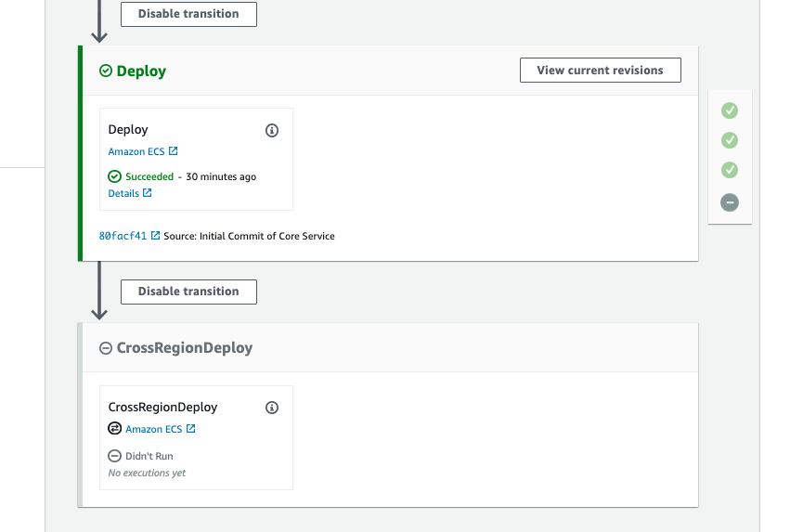Click the Succeeded status check icon
Screen dimensions: 790x532
pyautogui.click(x=114, y=176)
